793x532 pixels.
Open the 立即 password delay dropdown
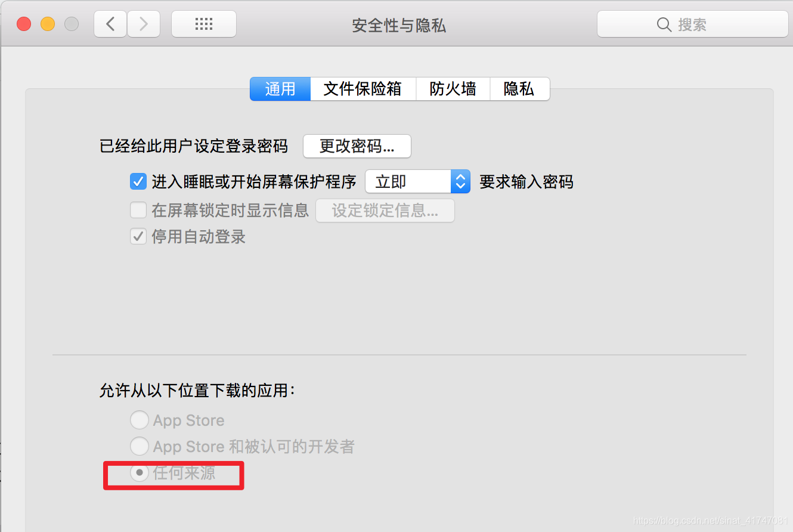point(417,181)
